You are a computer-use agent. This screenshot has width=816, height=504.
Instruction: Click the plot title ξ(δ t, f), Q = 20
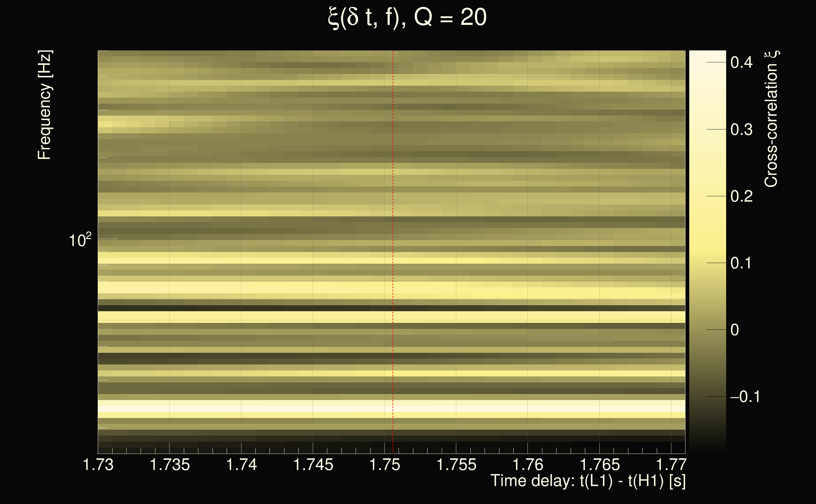407,17
